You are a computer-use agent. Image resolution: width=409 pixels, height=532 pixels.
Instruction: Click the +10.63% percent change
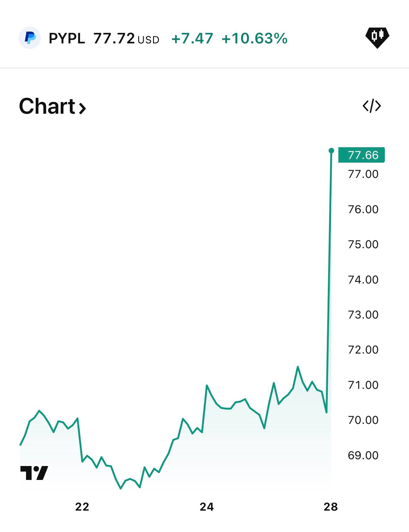[254, 39]
